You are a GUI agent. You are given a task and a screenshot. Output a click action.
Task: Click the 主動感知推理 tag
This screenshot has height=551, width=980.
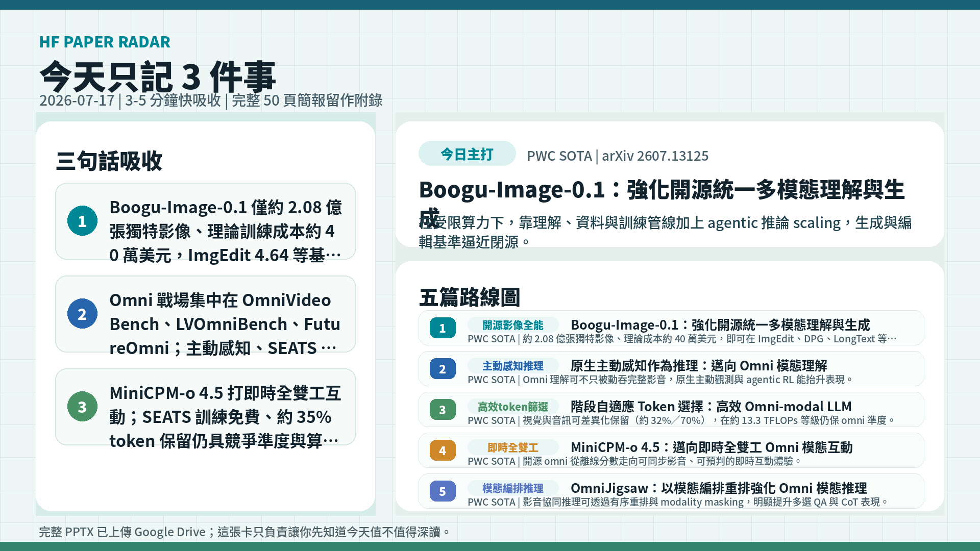tap(513, 366)
